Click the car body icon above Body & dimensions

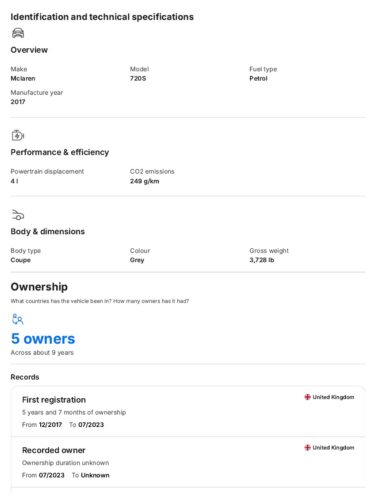click(18, 215)
